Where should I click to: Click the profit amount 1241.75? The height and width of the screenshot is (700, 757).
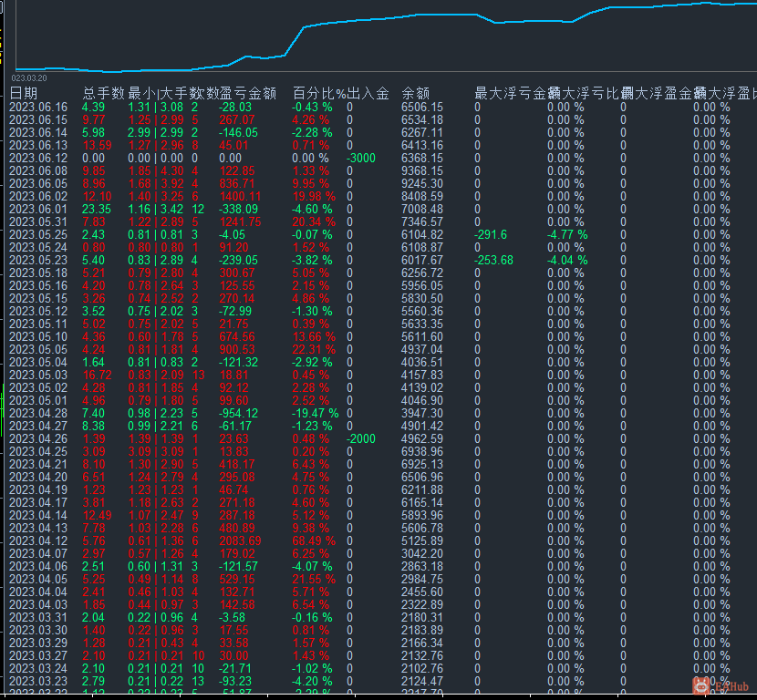pos(240,221)
